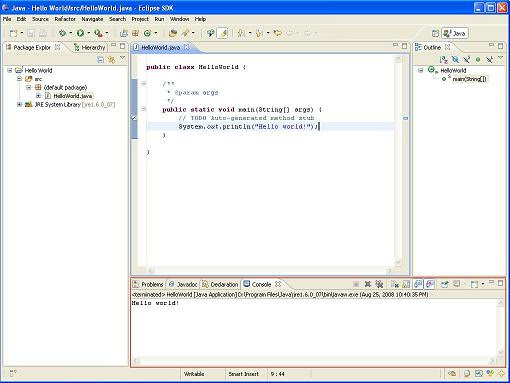The image size is (510, 383).
Task: Click Remove All Terminated Launches icon
Action: coord(379,284)
